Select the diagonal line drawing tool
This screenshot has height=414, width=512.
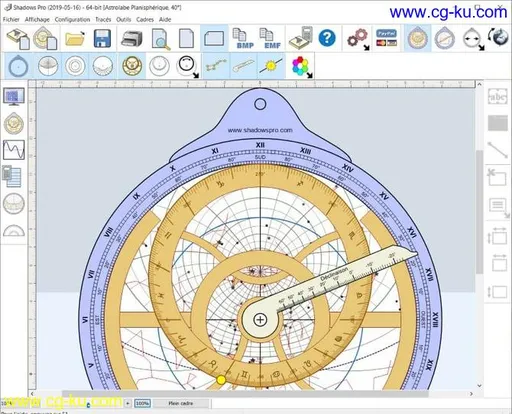pos(498,150)
